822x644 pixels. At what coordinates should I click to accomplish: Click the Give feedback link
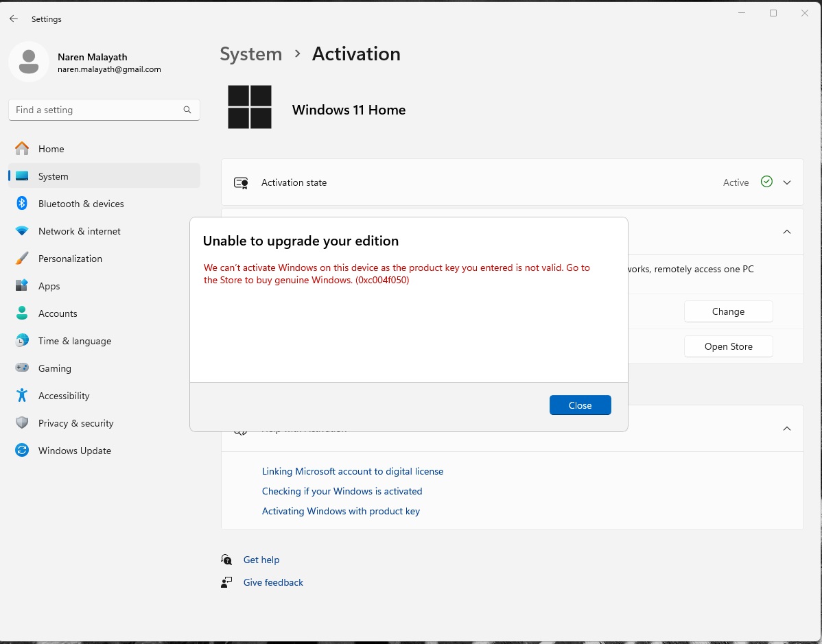[x=273, y=582]
